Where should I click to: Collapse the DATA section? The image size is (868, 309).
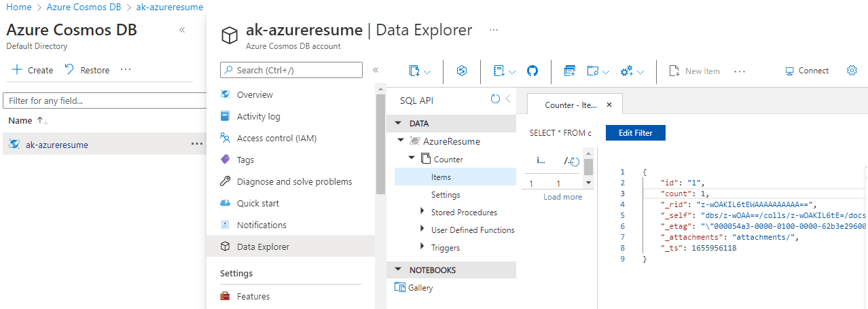tap(398, 124)
